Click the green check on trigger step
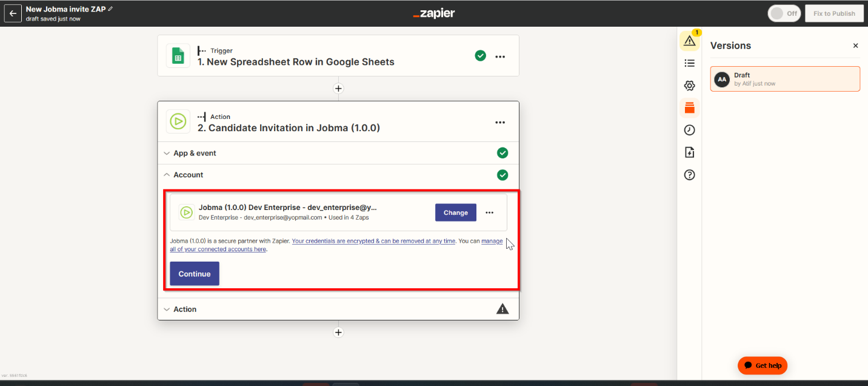This screenshot has height=386, width=868. (x=480, y=56)
